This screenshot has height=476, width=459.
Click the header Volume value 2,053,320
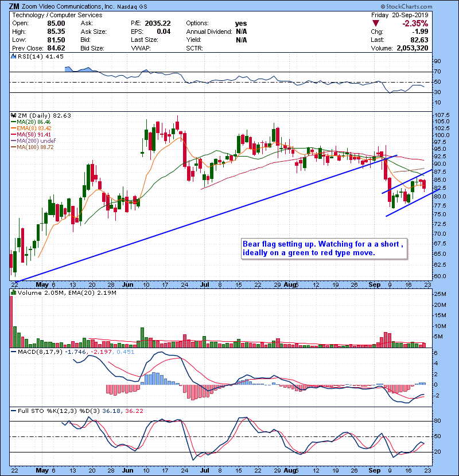click(413, 48)
